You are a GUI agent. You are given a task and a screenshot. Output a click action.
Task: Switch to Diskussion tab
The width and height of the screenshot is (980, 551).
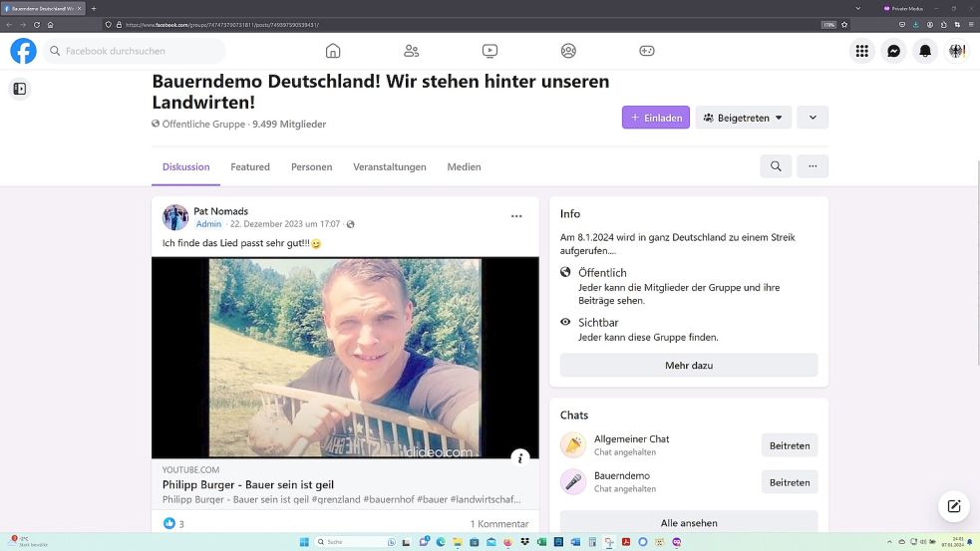pyautogui.click(x=185, y=166)
